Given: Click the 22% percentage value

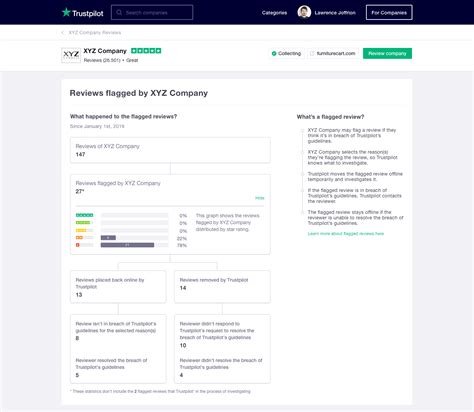Looking at the screenshot, I should tap(182, 239).
